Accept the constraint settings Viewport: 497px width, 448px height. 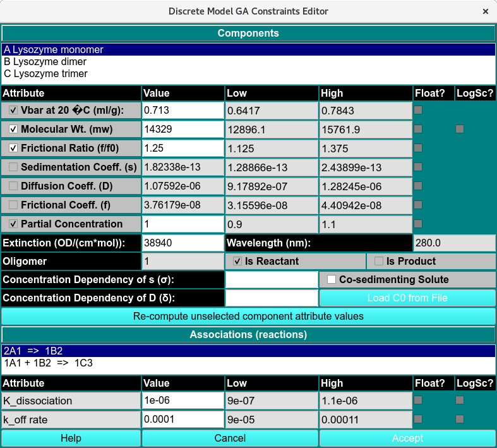coord(407,438)
